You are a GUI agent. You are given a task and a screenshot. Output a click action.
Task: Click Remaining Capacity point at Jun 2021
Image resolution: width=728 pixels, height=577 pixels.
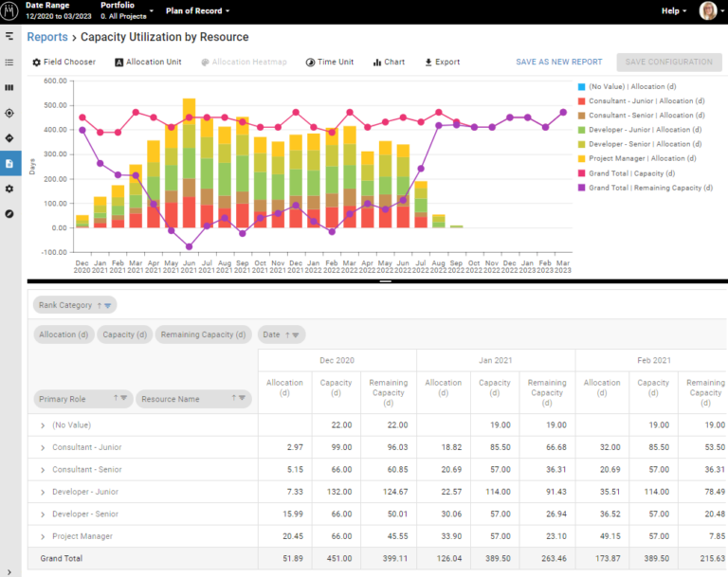click(189, 246)
